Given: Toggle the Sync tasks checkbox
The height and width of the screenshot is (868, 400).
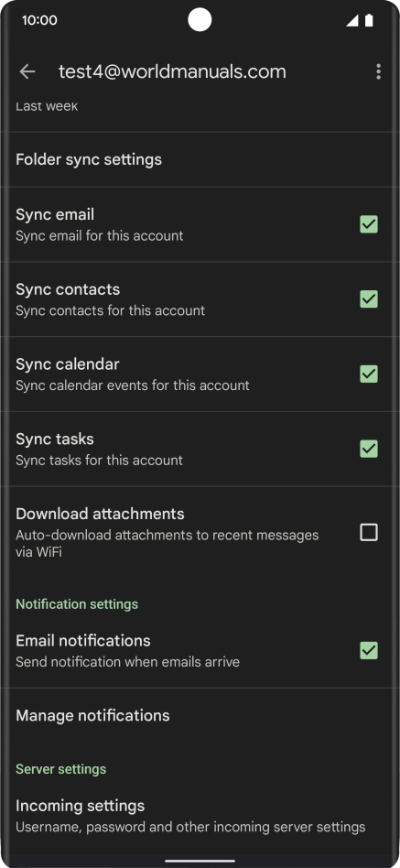Looking at the screenshot, I should pos(369,449).
